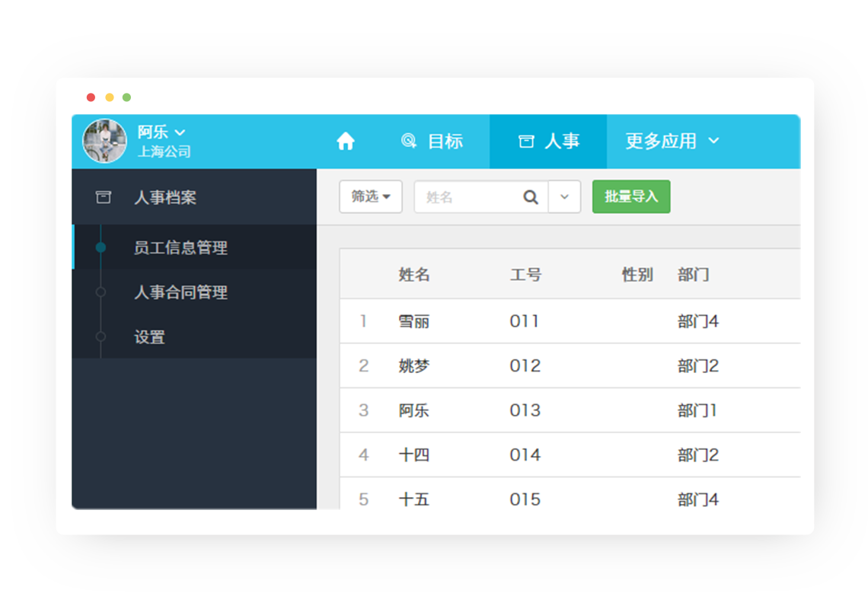This screenshot has height=609, width=868.
Task: Select employee row 雪丽 in table
Action: point(414,321)
